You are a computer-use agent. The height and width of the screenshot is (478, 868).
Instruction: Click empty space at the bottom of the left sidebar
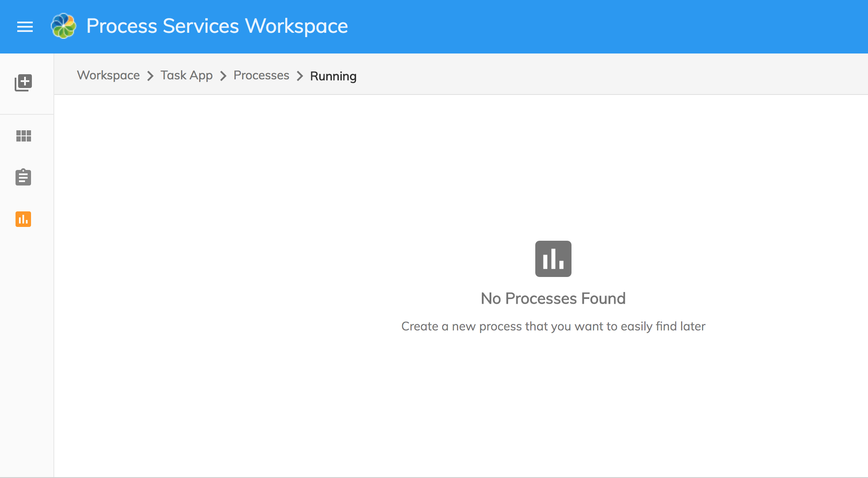pyautogui.click(x=27, y=388)
